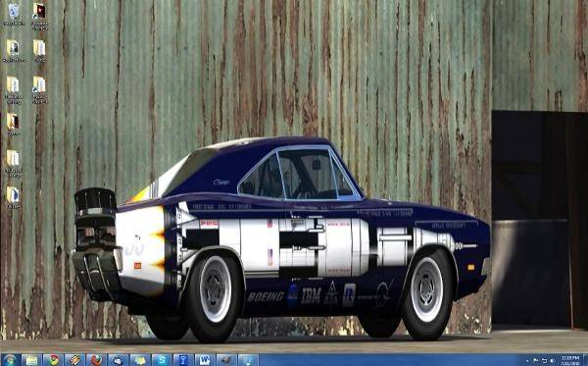The image size is (588, 366).
Task: Open the orange striped app on the taskbar
Action: (74, 360)
